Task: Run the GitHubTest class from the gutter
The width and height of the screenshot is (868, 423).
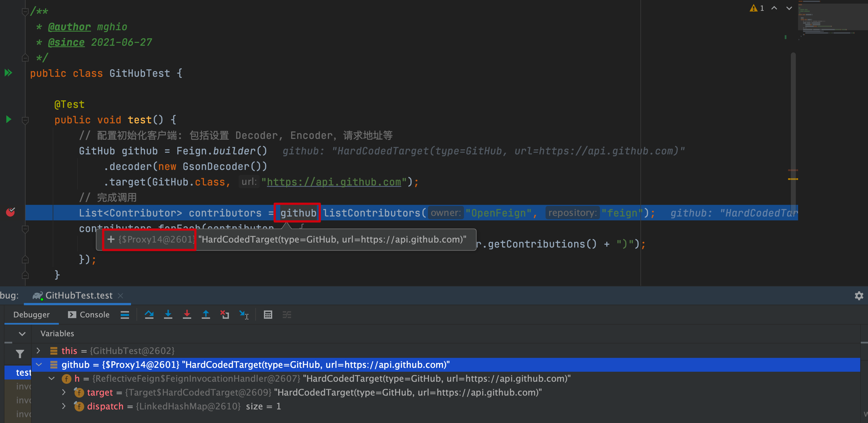Action: pos(8,73)
